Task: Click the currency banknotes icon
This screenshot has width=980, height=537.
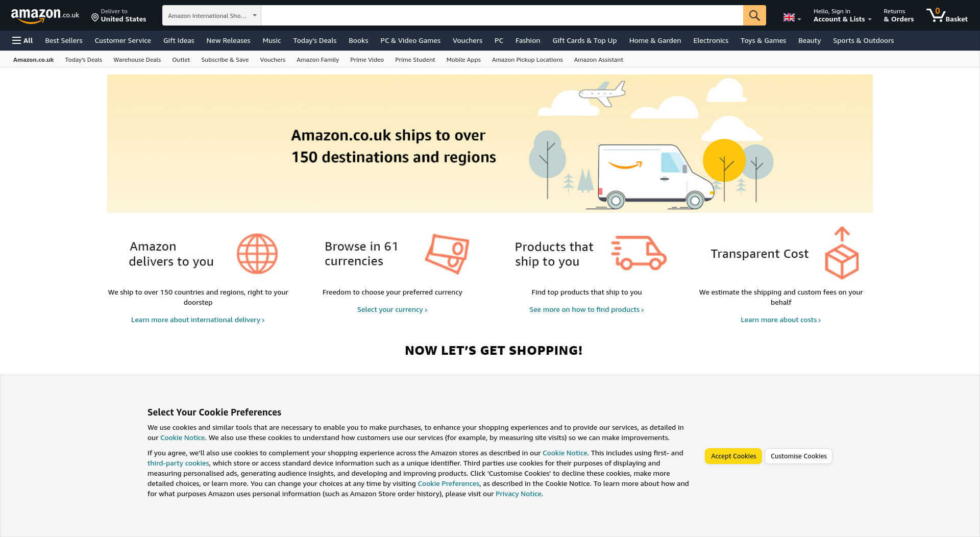Action: tap(447, 254)
